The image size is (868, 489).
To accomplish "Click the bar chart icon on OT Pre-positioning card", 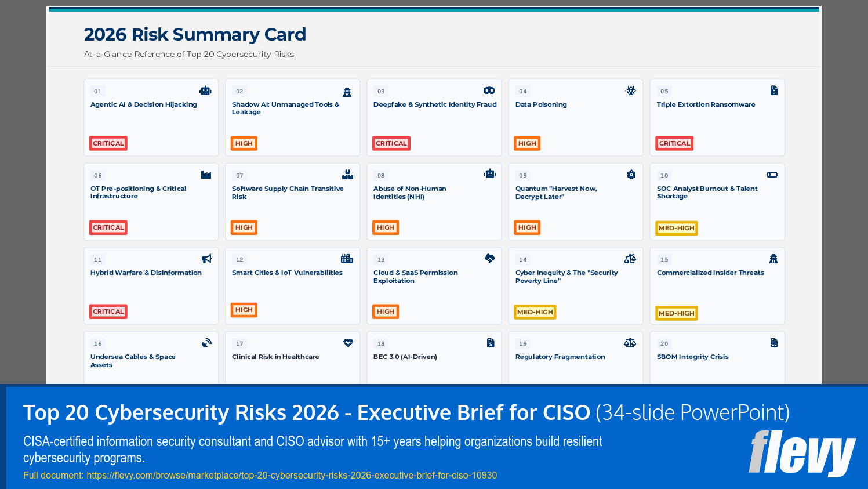I will [x=206, y=175].
